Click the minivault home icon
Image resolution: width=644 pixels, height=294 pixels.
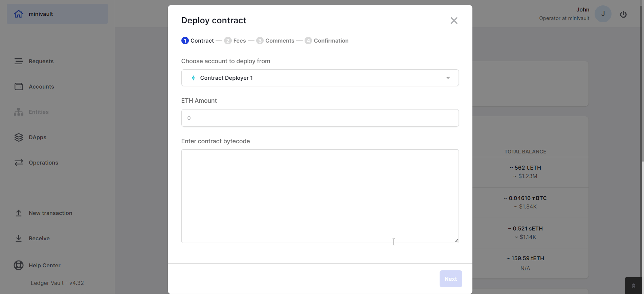tap(19, 14)
